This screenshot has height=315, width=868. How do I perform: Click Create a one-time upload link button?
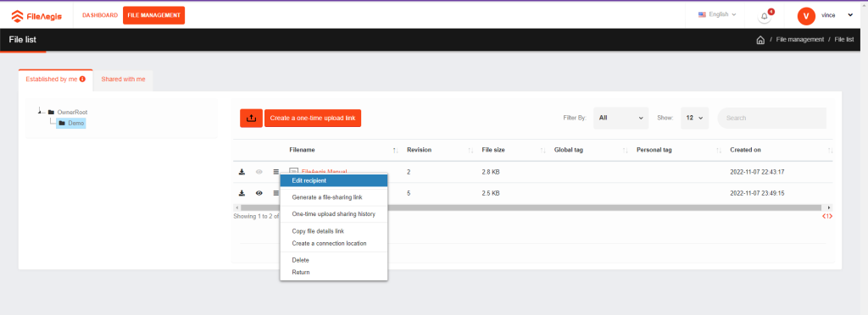coord(313,118)
